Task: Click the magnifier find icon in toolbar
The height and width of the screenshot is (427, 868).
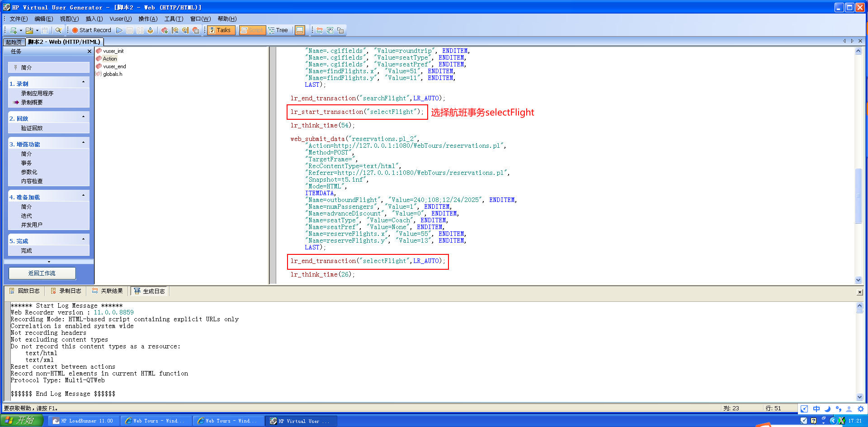Action: (x=58, y=30)
